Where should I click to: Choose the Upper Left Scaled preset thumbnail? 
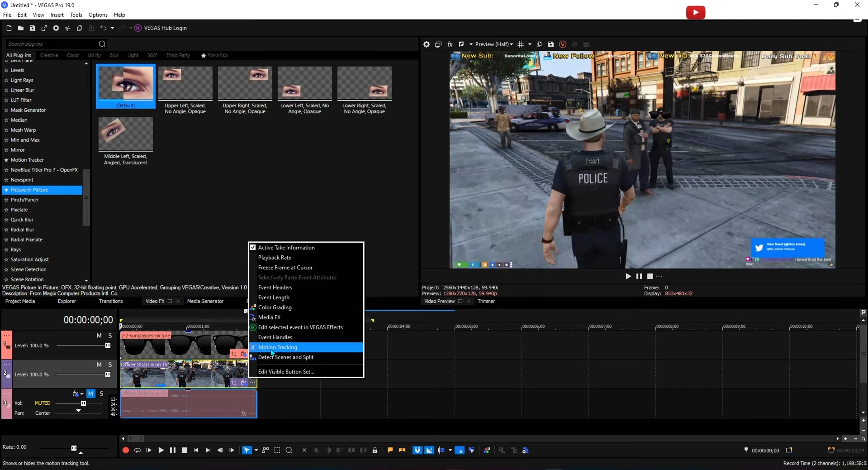point(185,84)
